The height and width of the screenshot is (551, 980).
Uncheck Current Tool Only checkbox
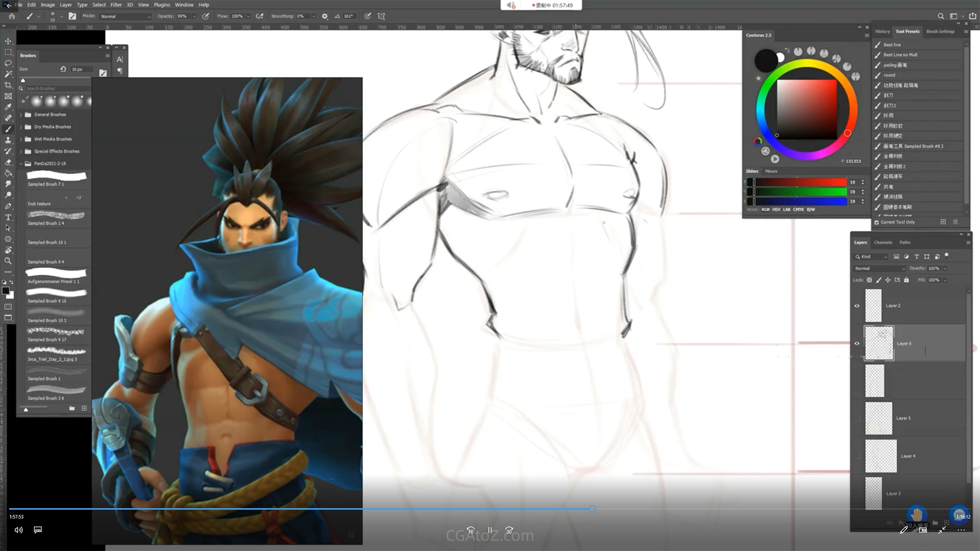click(877, 222)
